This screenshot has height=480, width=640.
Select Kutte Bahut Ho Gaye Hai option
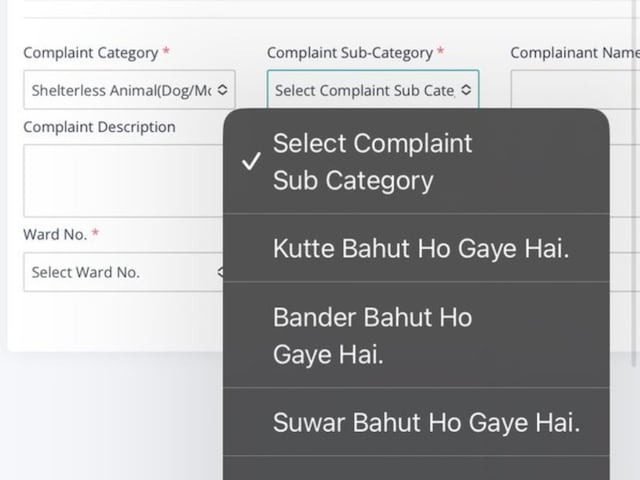[420, 249]
